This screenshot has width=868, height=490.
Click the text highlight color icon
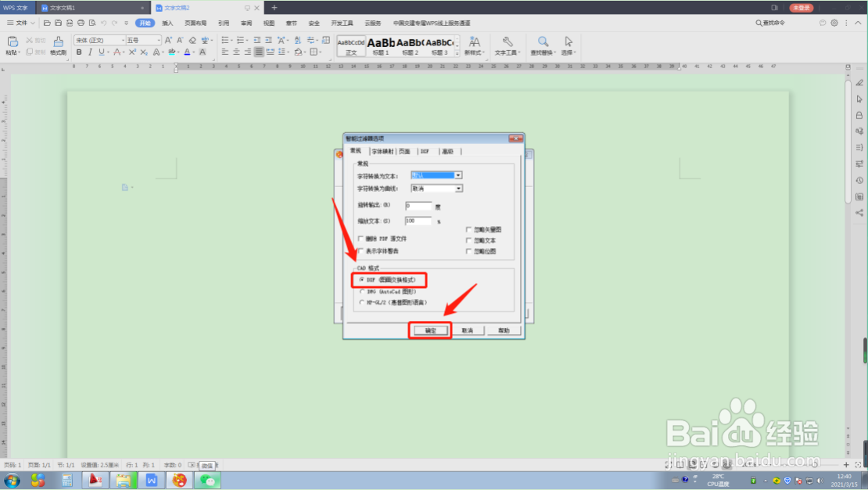pyautogui.click(x=171, y=52)
